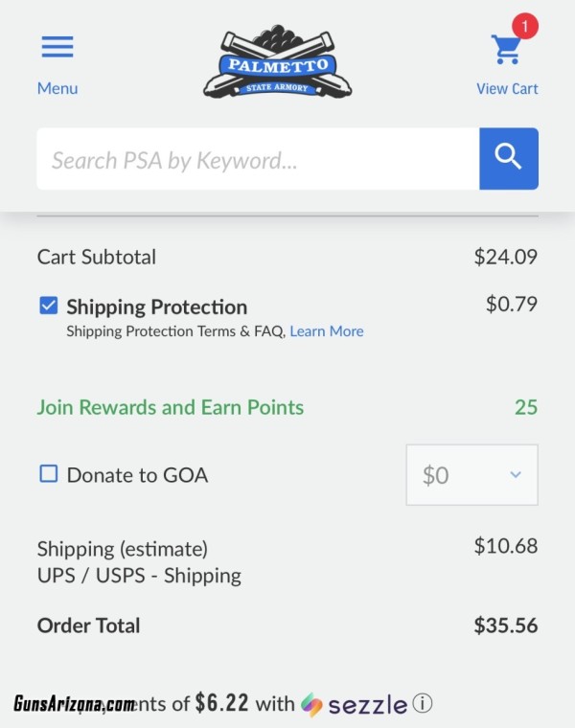The height and width of the screenshot is (728, 575).
Task: Click the Menu label
Action: click(x=57, y=88)
